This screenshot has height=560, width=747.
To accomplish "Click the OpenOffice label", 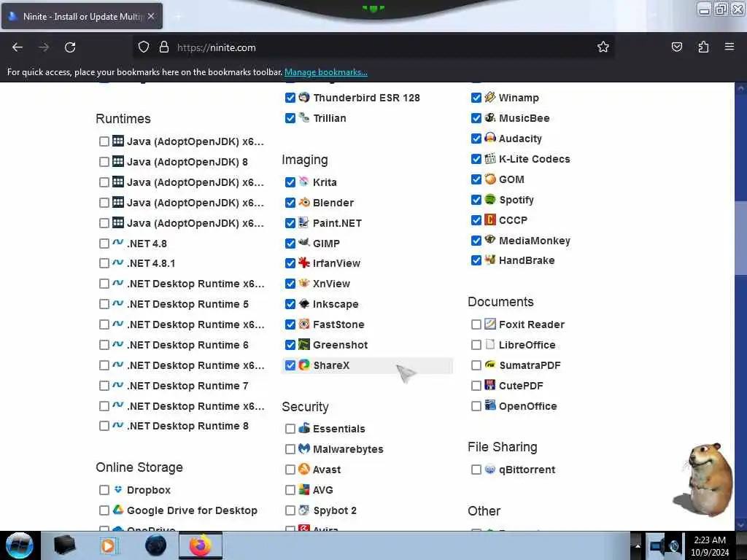I will (528, 406).
